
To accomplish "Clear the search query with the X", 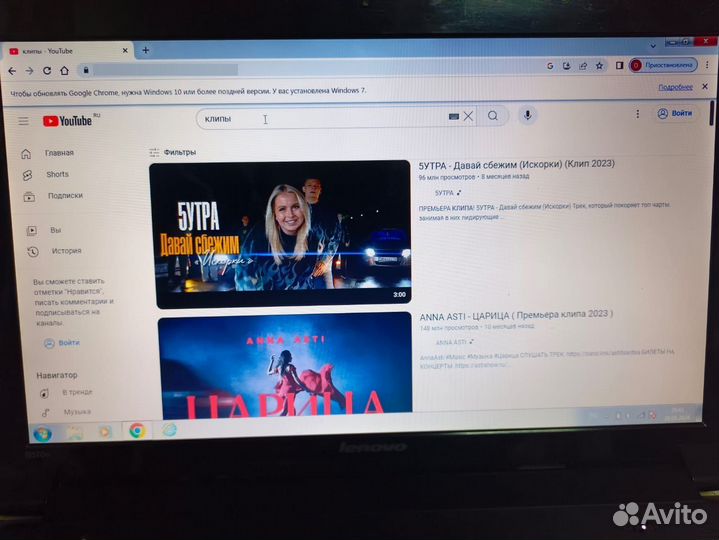I will (468, 116).
